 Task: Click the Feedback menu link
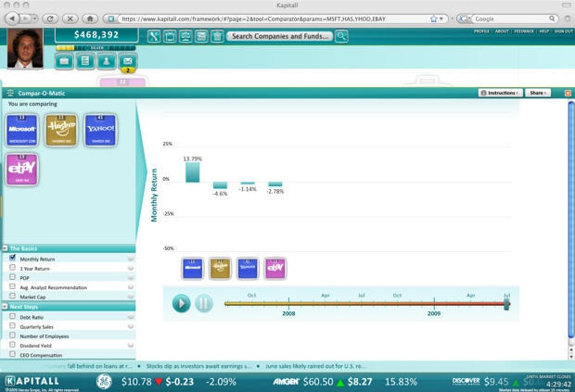(524, 31)
